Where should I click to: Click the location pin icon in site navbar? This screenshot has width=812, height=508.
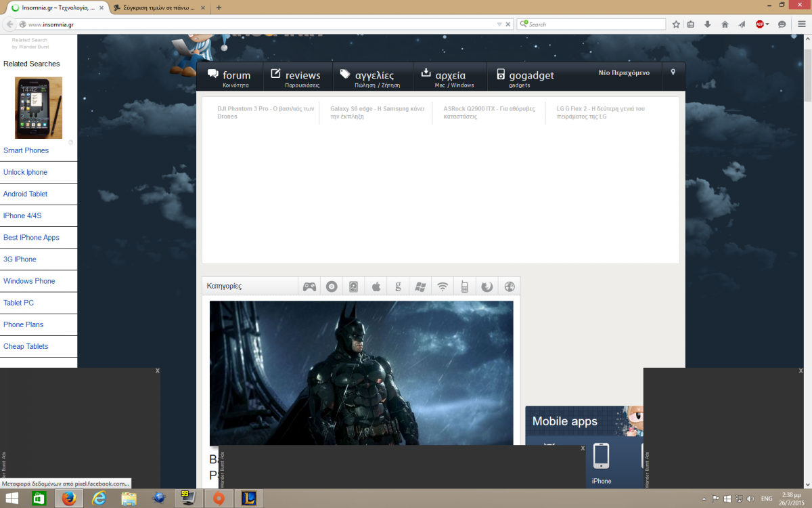click(673, 72)
